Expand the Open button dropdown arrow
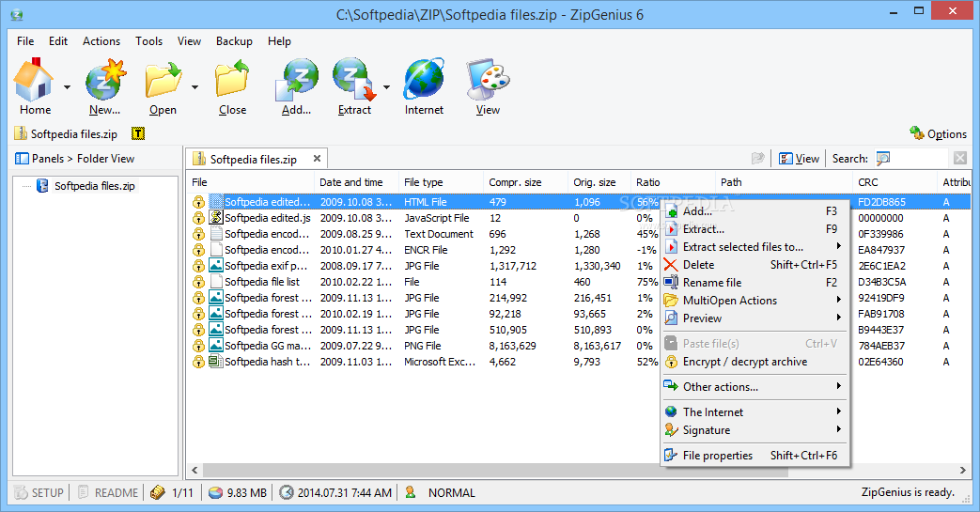Image resolution: width=980 pixels, height=512 pixels. [195, 86]
